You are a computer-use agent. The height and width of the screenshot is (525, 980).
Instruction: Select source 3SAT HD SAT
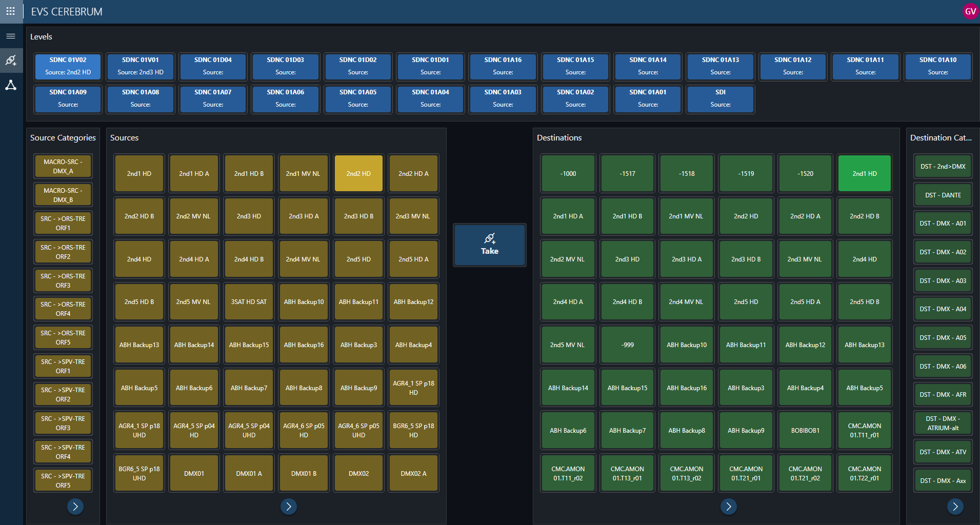click(x=249, y=301)
